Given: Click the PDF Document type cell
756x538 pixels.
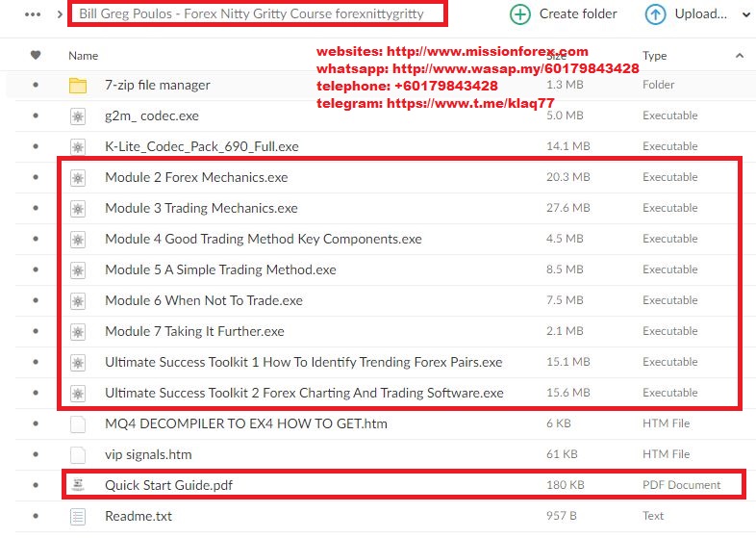Looking at the screenshot, I should pos(681,485).
